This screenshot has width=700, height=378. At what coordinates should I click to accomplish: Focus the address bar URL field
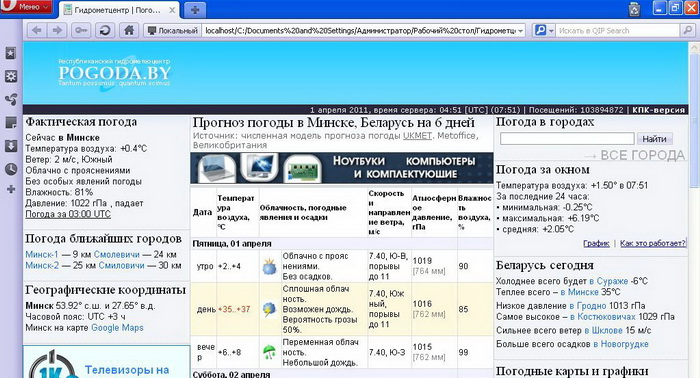pos(360,30)
